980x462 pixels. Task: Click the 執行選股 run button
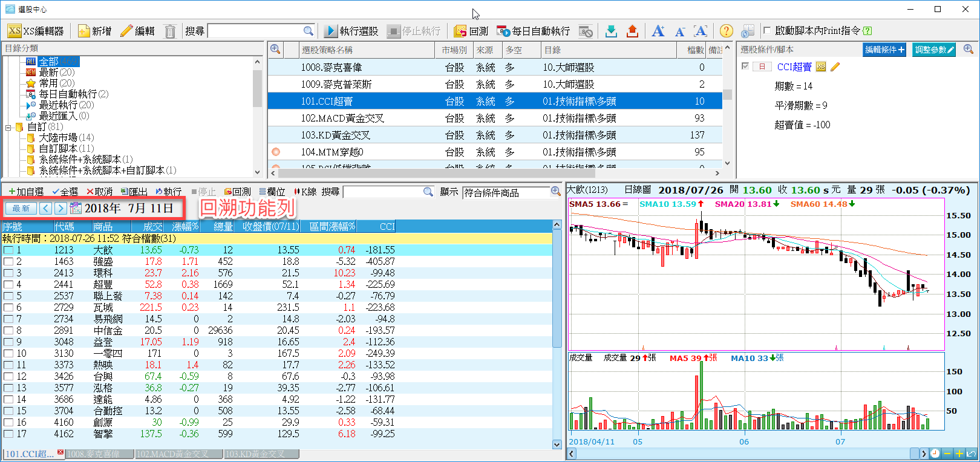351,31
